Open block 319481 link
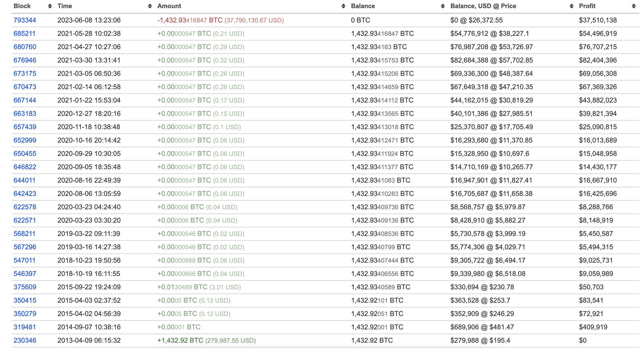The height and width of the screenshot is (349, 644). (25, 328)
